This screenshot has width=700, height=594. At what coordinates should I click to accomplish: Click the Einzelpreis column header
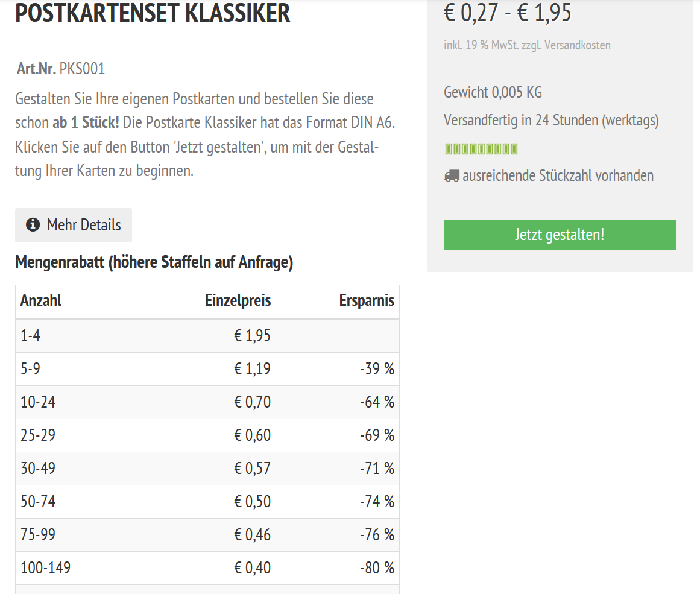click(238, 300)
